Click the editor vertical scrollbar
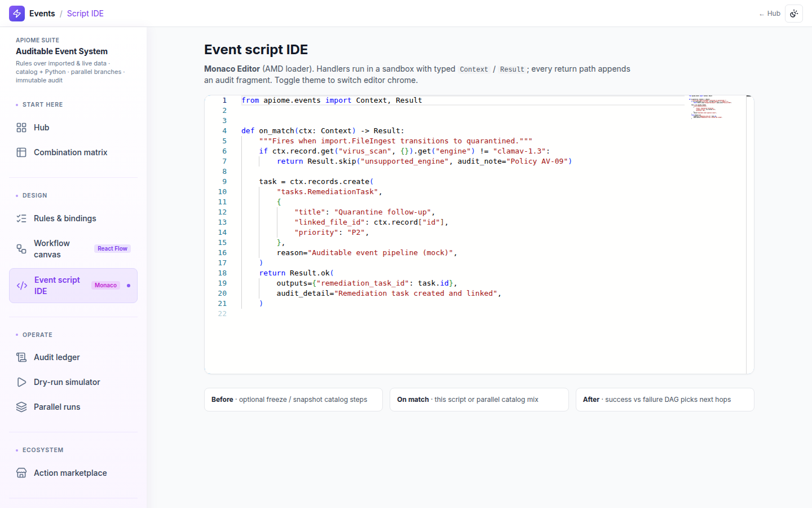This screenshot has height=508, width=812. tap(750, 234)
